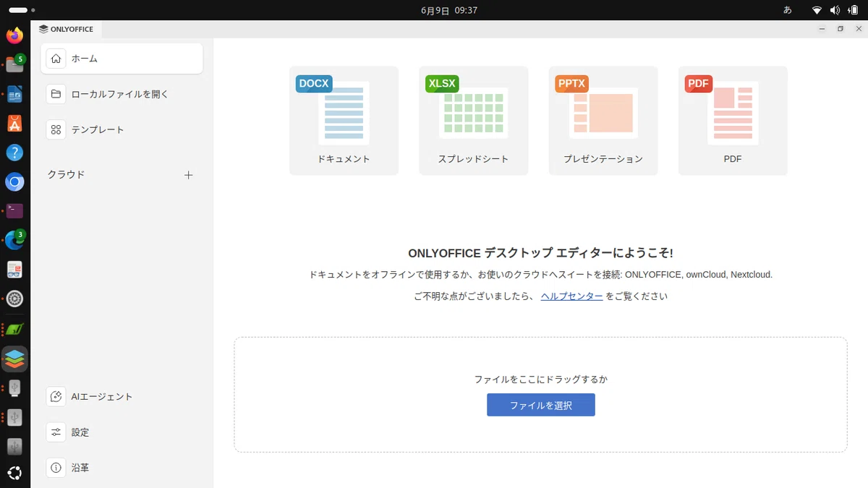This screenshot has height=488, width=868.
Task: Open the volume indicator in top bar
Action: (x=835, y=10)
